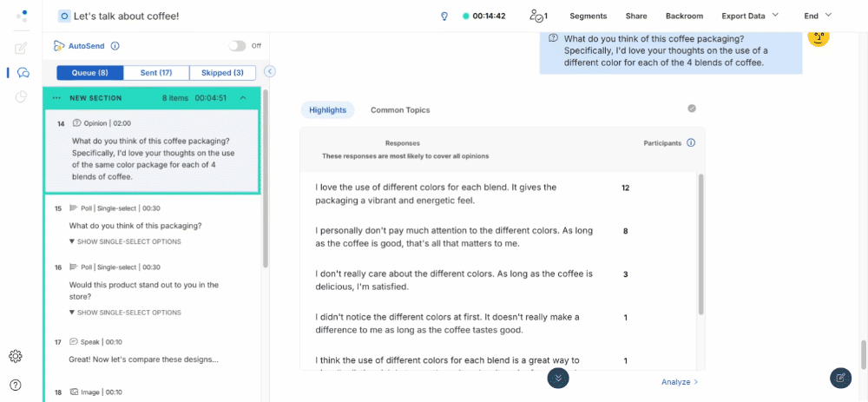Open the Export Data dropdown
Viewport: 868px width, 402px height.
(750, 16)
